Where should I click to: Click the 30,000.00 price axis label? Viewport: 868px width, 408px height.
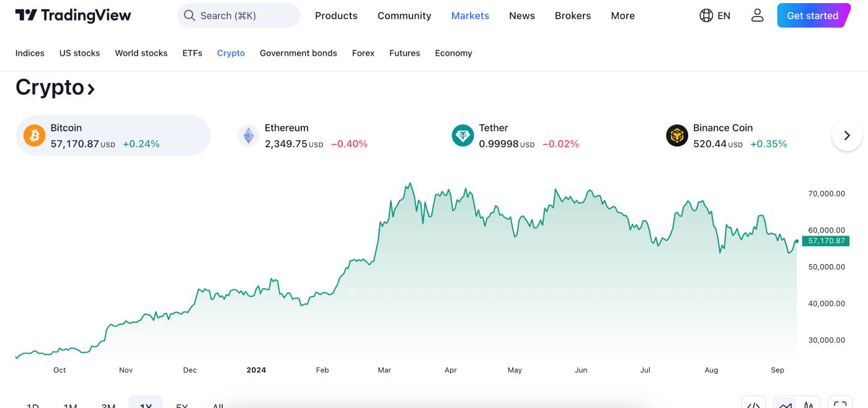tap(826, 340)
